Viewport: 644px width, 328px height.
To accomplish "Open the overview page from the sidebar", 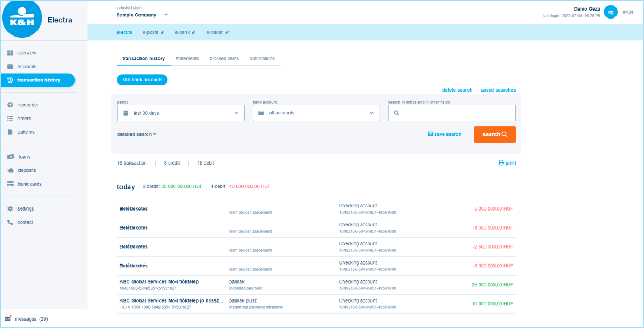I will coord(11,53).
